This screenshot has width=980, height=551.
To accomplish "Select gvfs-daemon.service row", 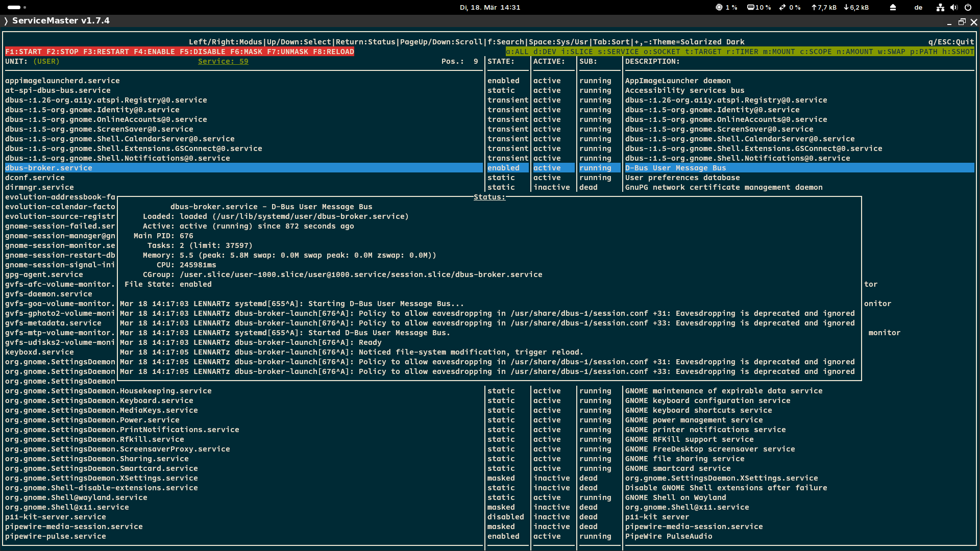I will (x=48, y=294).
